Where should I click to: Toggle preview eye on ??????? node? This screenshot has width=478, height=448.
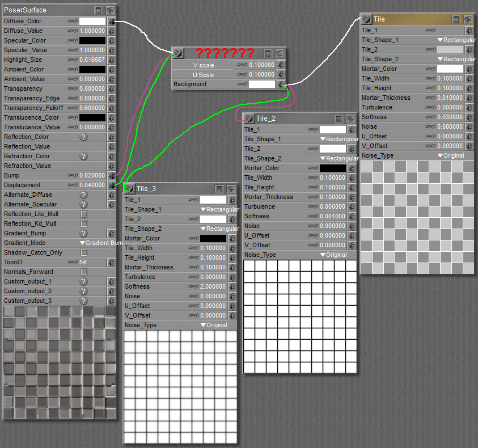[280, 54]
